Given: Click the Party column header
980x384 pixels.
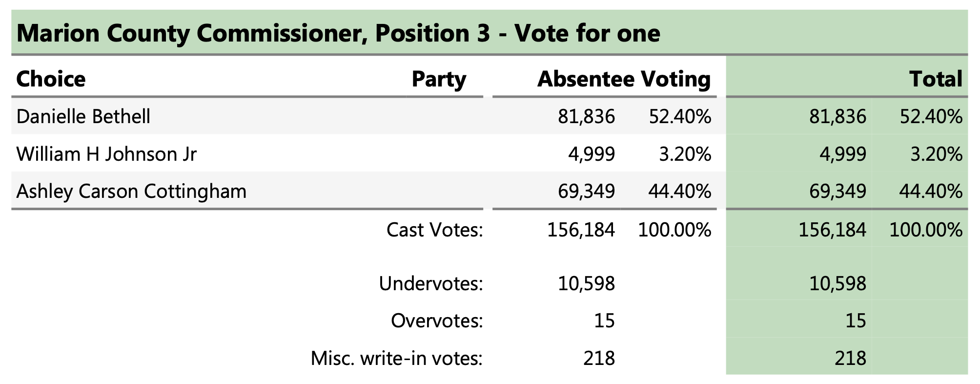Looking at the screenshot, I should coord(439,79).
